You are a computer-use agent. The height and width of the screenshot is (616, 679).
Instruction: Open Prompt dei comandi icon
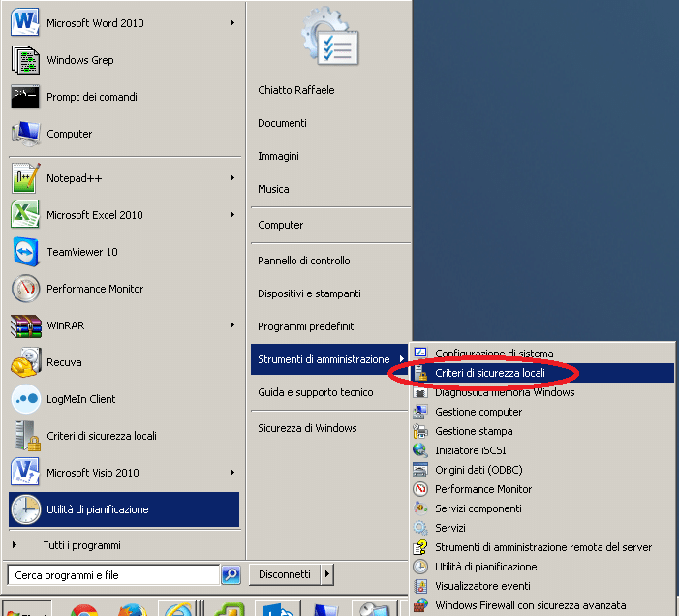click(x=25, y=96)
